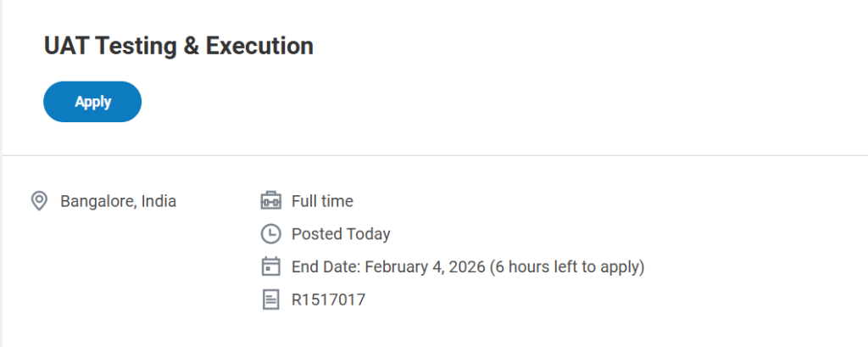Click the word India in the location

click(x=159, y=201)
